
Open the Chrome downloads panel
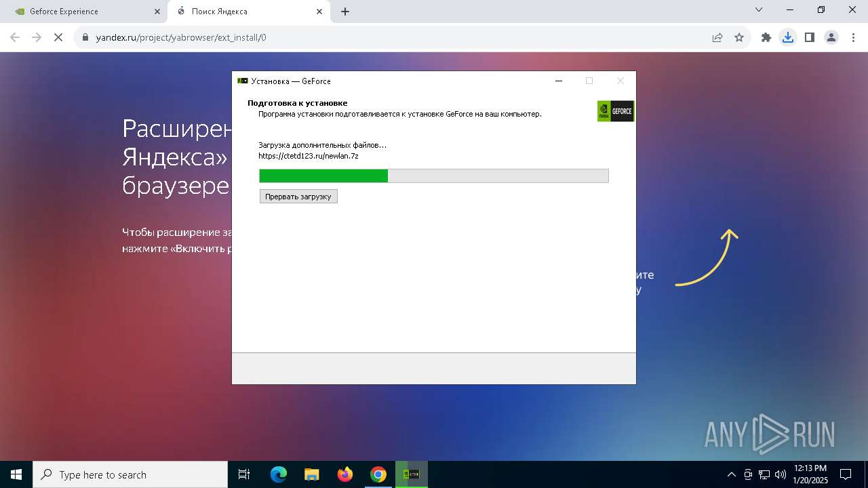click(788, 37)
